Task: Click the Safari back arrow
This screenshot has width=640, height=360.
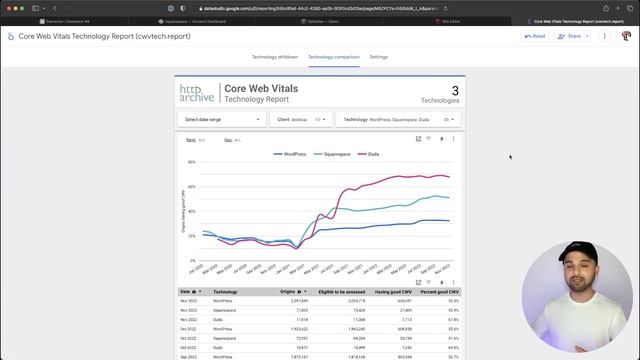Action: 55,8
